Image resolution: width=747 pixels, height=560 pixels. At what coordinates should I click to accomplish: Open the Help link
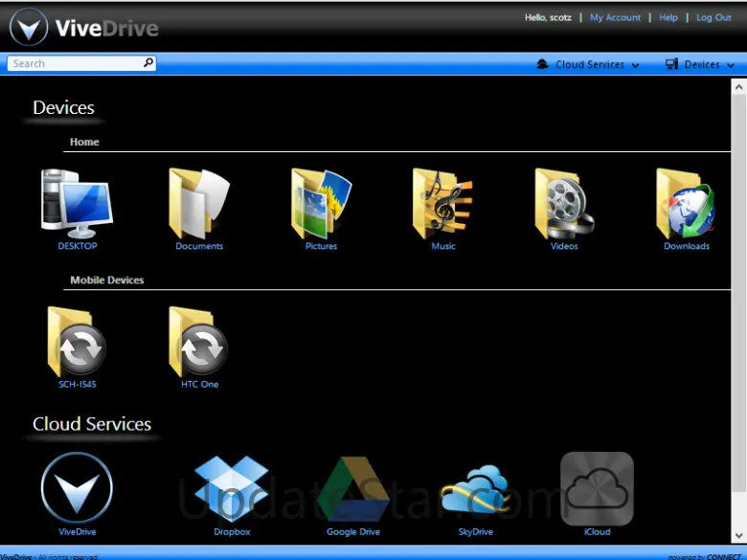(x=668, y=17)
